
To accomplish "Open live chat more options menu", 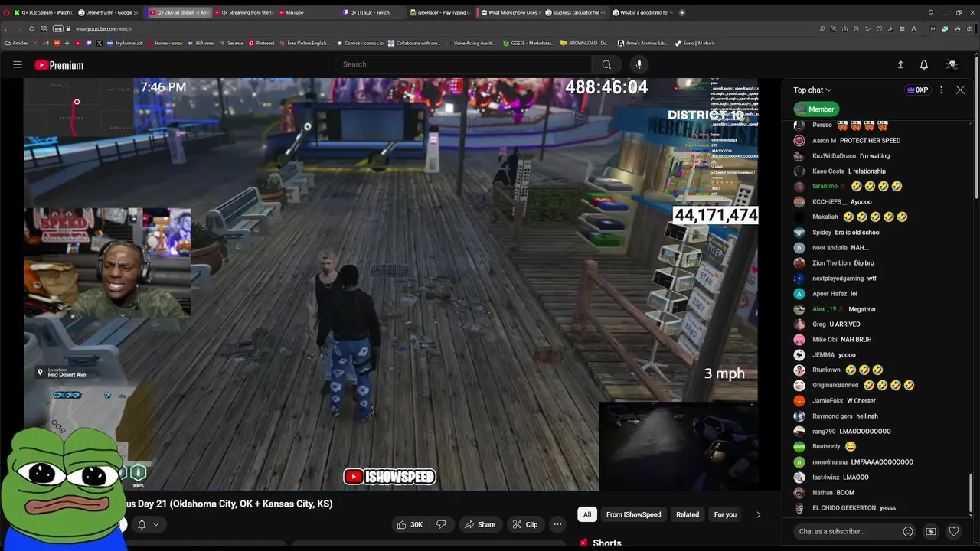I will [941, 90].
